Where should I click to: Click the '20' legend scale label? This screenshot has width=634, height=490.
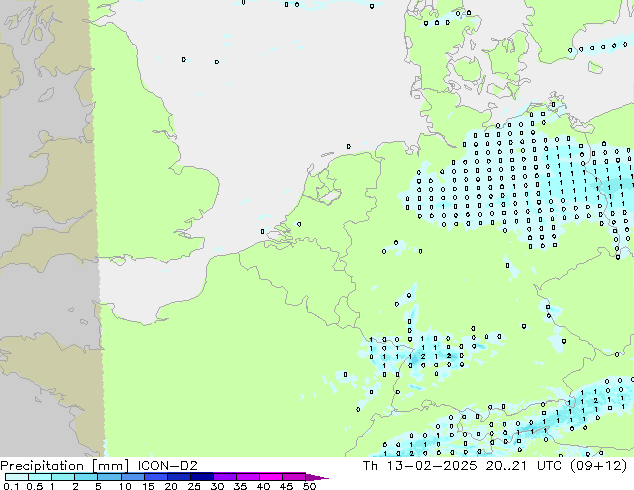pos(171,486)
